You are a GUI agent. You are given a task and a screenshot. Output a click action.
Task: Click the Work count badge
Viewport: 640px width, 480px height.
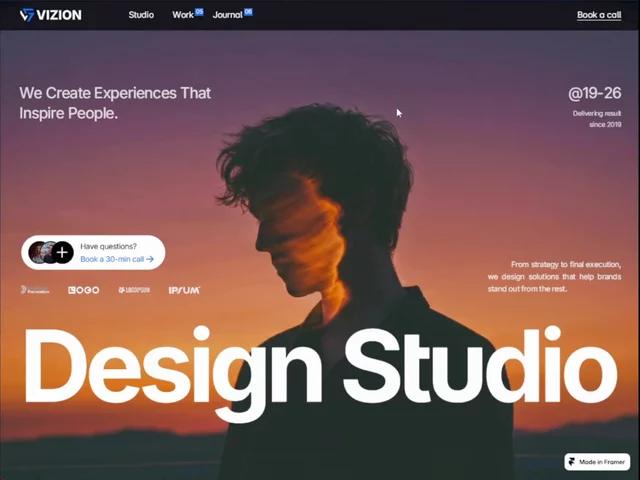[199, 12]
